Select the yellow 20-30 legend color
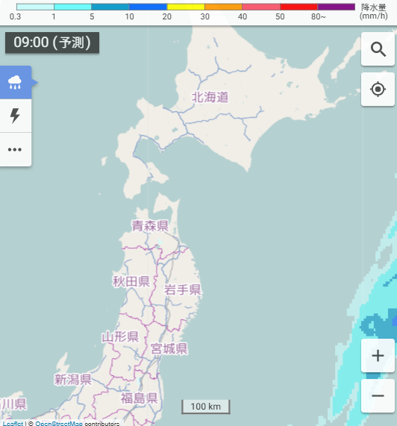Image resolution: width=397 pixels, height=426 pixels. tap(185, 7)
